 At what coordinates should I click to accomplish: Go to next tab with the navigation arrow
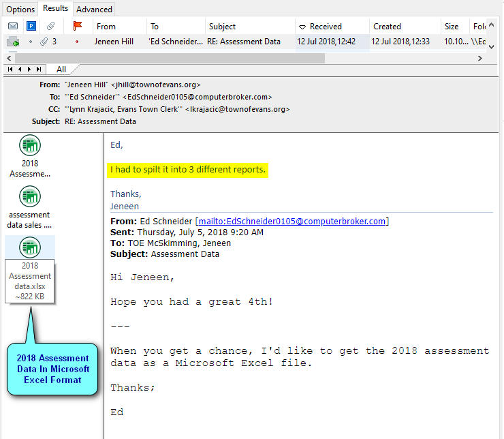29,69
